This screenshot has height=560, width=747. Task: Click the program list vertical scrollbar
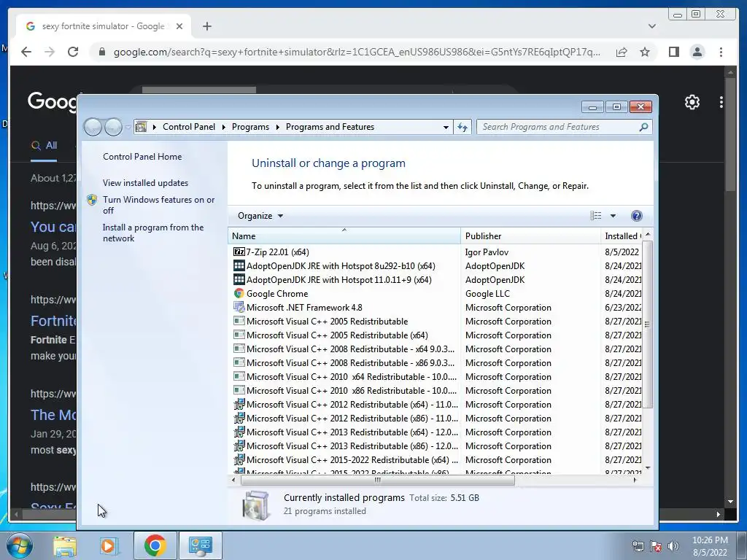click(647, 324)
